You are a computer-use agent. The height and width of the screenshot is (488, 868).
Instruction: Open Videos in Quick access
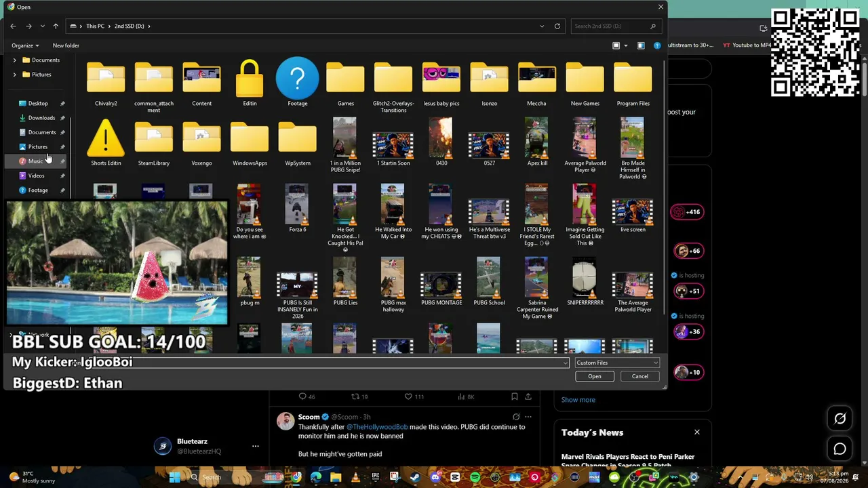coord(36,176)
